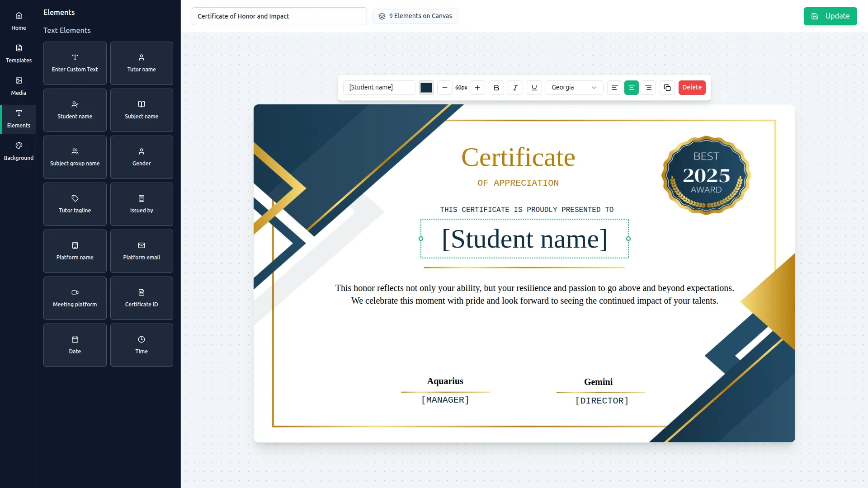868x488 pixels.
Task: Add an Enter Custom Text element
Action: (75, 63)
